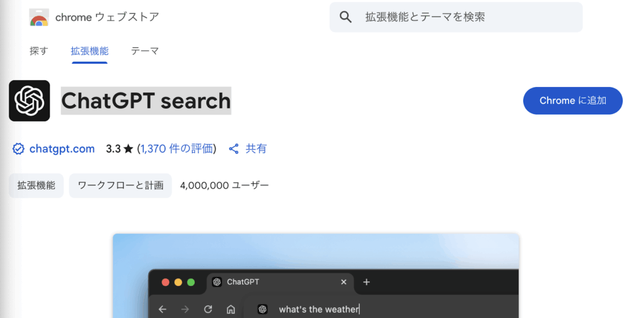Image resolution: width=644 pixels, height=318 pixels.
Task: Click the ChatGPT search heading text
Action: [x=146, y=101]
